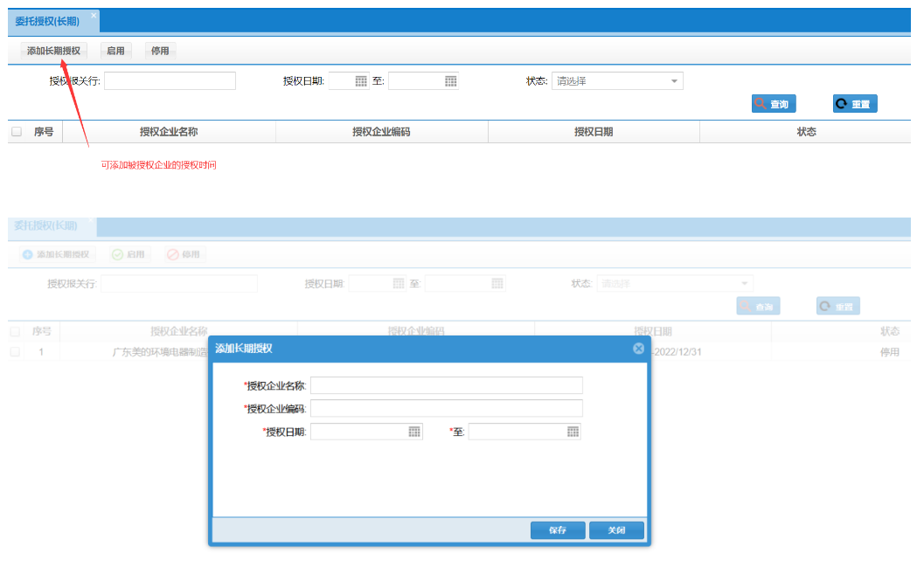924x567 pixels.
Task: Click the 授权企业编码 column header in the upper table
Action: (381, 132)
